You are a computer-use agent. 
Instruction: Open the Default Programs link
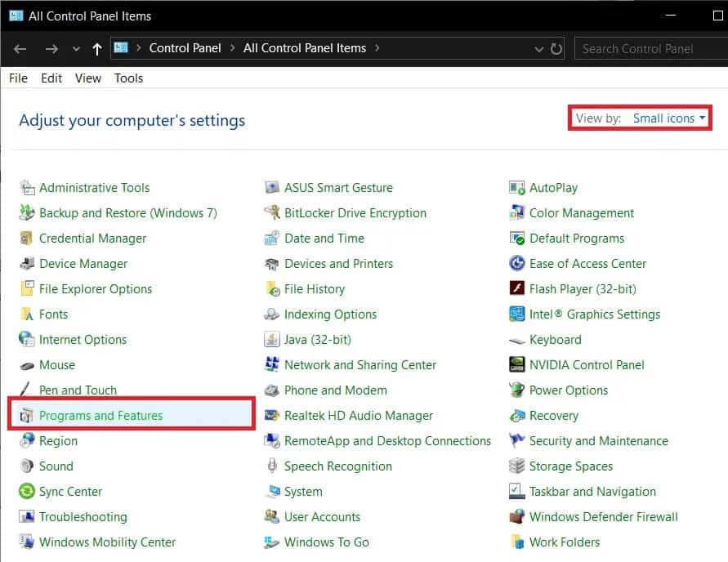(x=577, y=238)
